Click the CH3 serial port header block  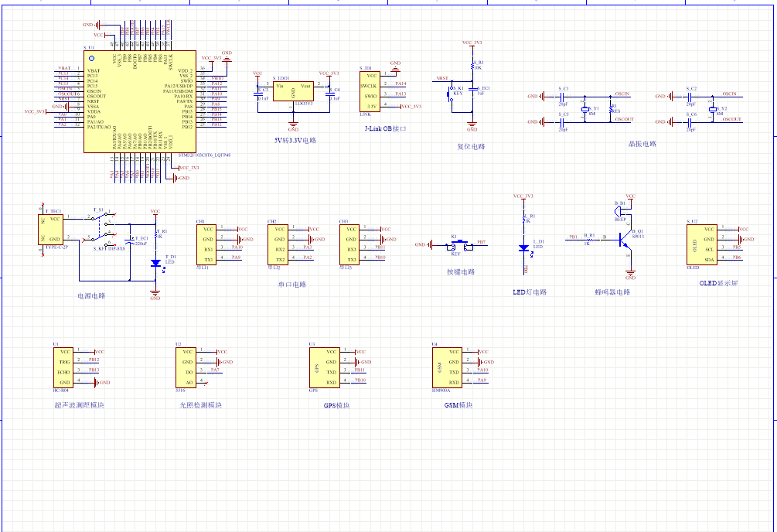click(x=349, y=245)
